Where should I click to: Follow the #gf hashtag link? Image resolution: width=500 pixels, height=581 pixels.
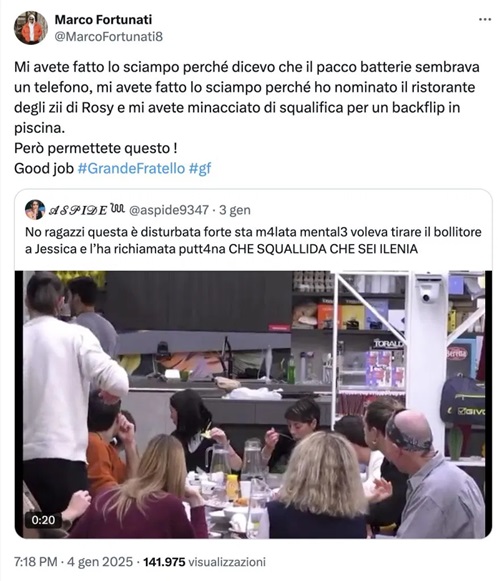(x=200, y=169)
